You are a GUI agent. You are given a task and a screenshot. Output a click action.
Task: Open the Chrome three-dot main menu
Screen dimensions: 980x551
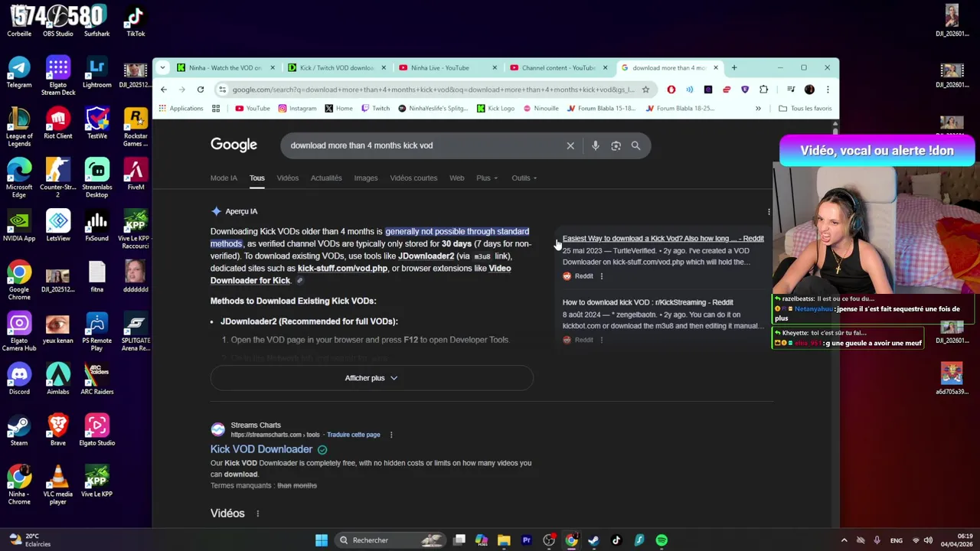[828, 90]
